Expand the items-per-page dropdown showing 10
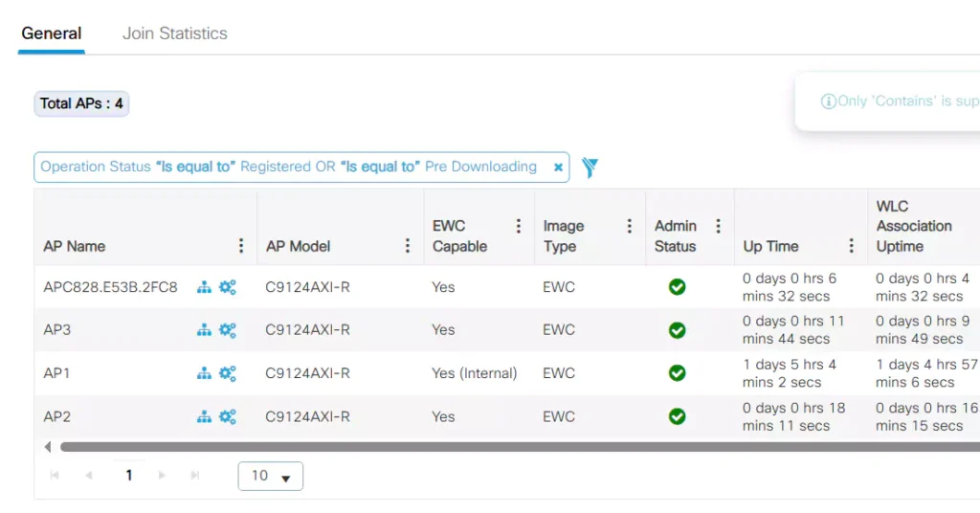This screenshot has width=980, height=513. point(271,476)
